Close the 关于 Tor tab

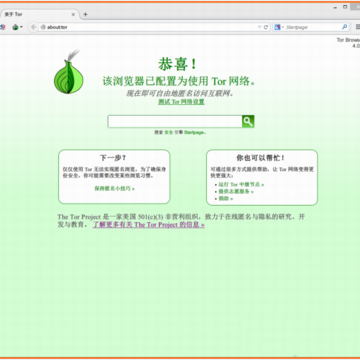point(73,15)
